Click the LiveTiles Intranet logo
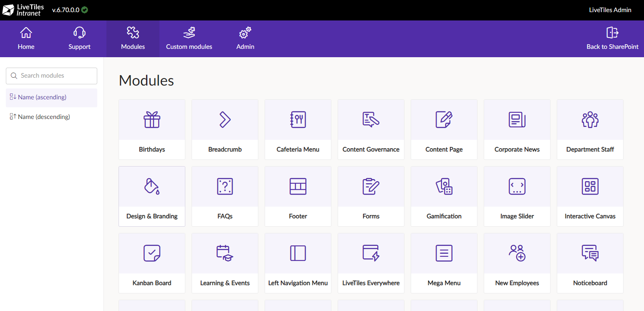The width and height of the screenshot is (644, 311). click(23, 10)
